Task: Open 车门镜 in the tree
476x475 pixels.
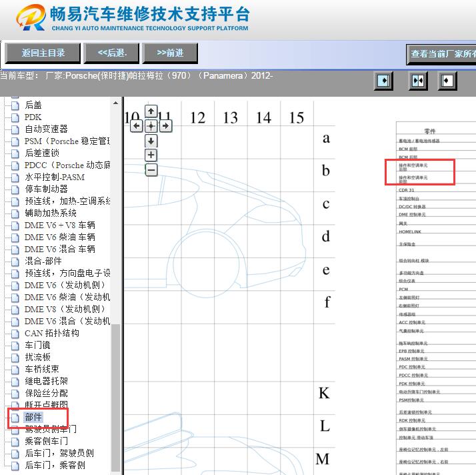Action: [37, 346]
